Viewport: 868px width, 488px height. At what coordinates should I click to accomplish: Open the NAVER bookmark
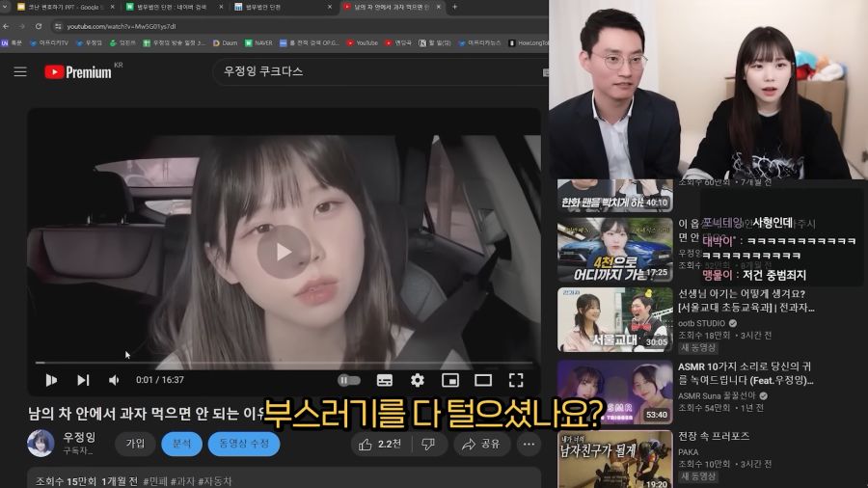(x=259, y=42)
